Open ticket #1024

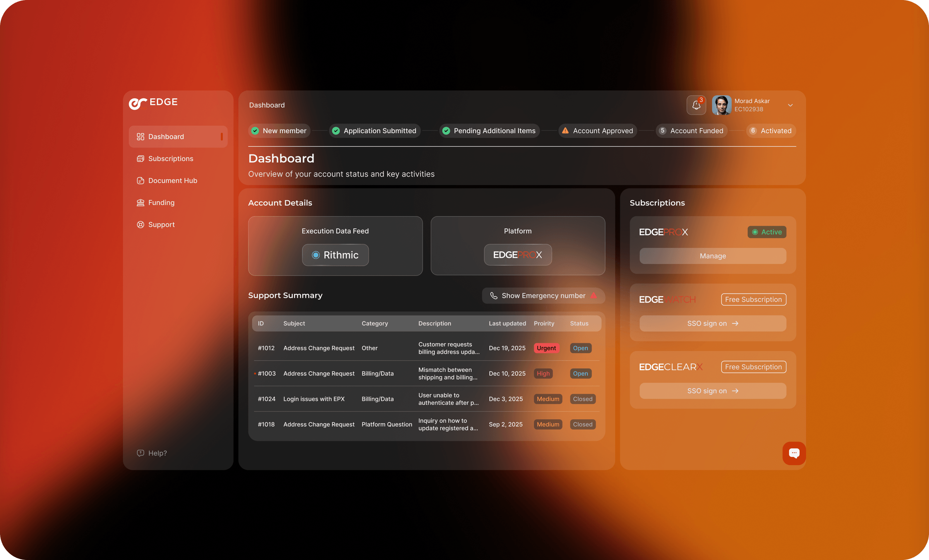(427, 399)
